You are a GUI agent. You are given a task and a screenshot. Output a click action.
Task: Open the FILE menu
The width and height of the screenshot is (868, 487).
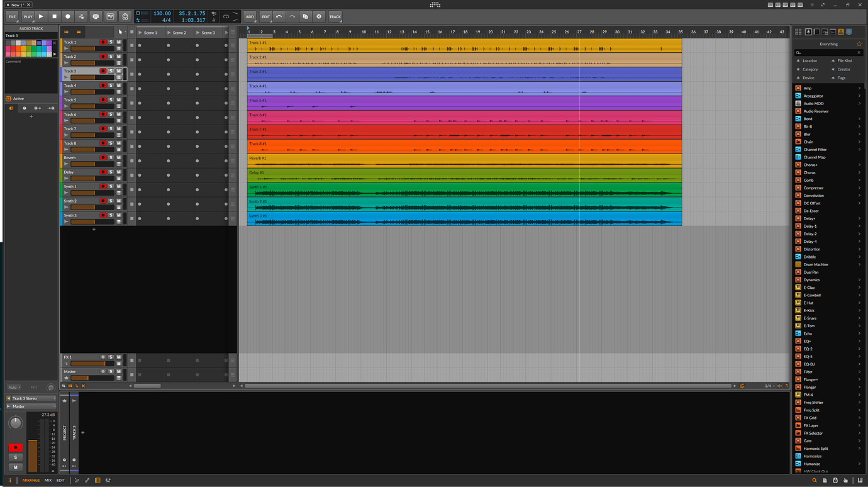click(12, 16)
